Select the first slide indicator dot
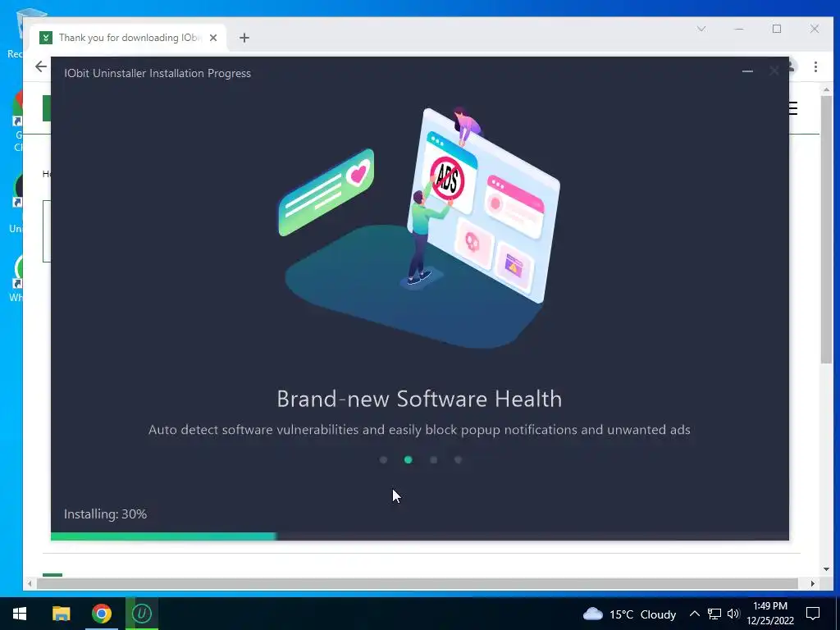The image size is (840, 630). point(383,459)
